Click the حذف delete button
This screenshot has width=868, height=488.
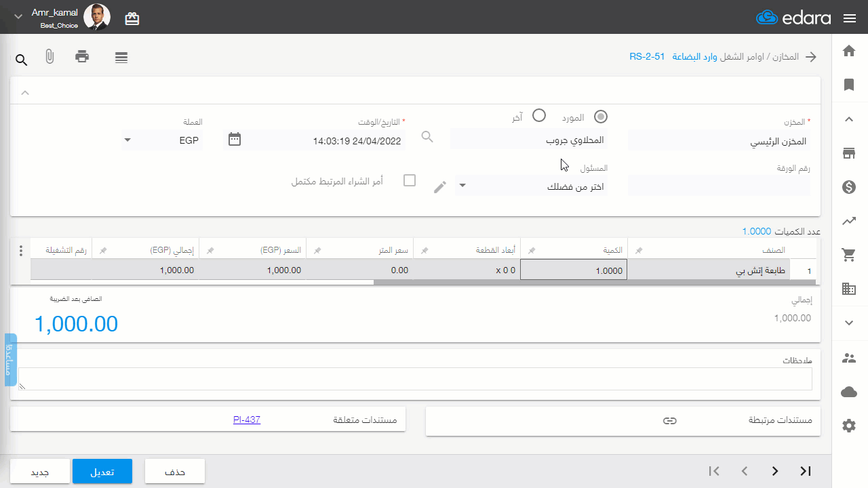(175, 471)
